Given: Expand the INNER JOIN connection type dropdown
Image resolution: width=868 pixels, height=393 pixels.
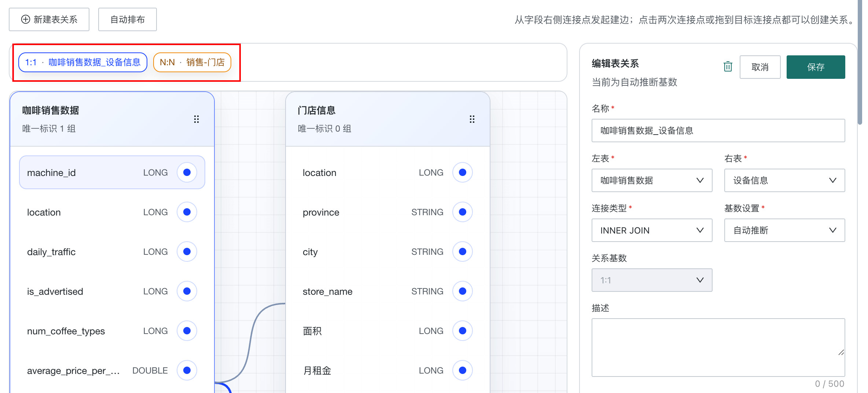Looking at the screenshot, I should pos(652,230).
